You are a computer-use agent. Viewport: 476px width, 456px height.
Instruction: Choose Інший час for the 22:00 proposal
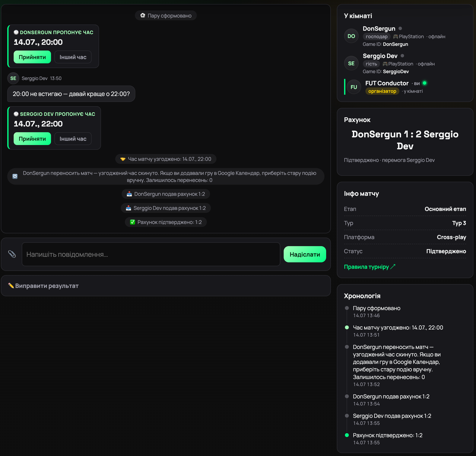point(73,139)
